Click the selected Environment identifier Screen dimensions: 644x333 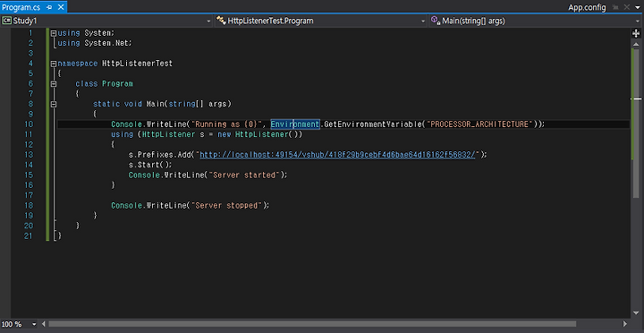click(295, 124)
